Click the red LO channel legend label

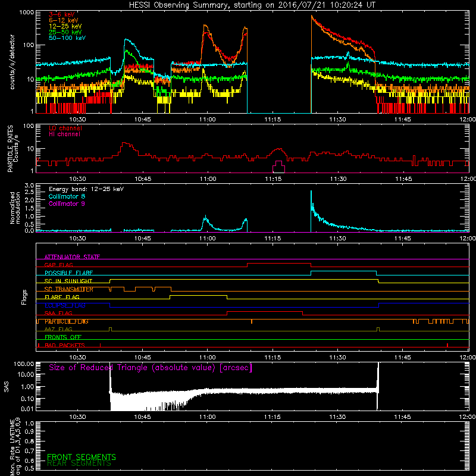(65, 128)
